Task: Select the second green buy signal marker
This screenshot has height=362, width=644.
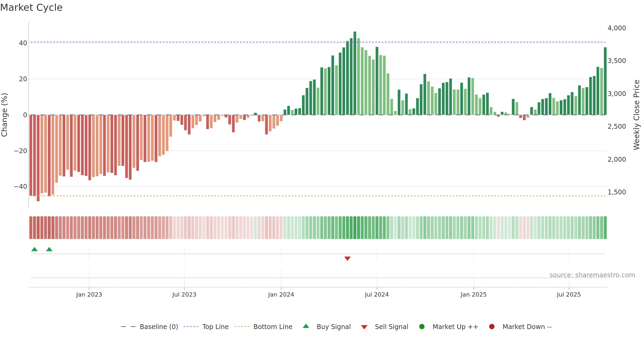Action: (x=49, y=249)
